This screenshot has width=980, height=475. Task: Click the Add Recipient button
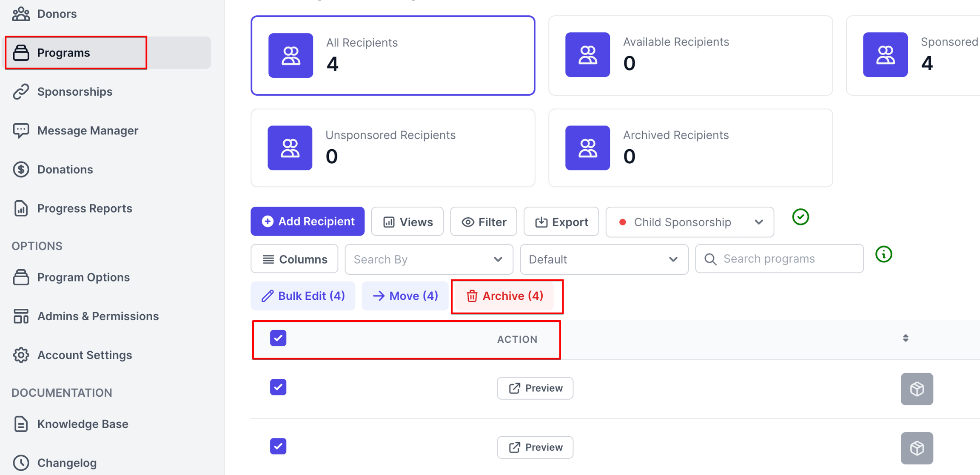(x=308, y=222)
